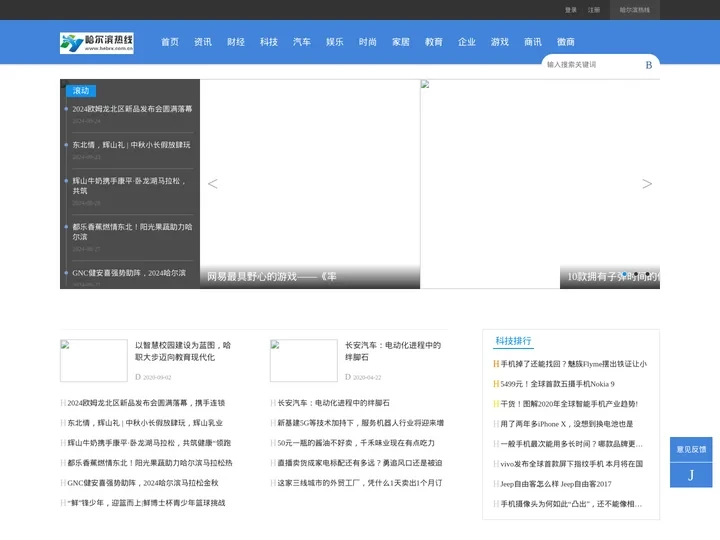This screenshot has height=540, width=720.
Task: Open slide caption 网易最具野心的游戏
Action: 271,276
